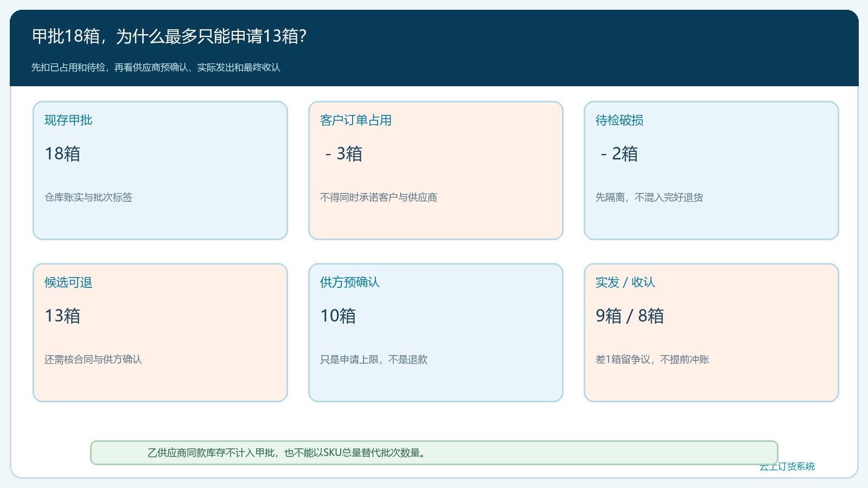Click the 实发 / 收认 card heading

(x=626, y=282)
